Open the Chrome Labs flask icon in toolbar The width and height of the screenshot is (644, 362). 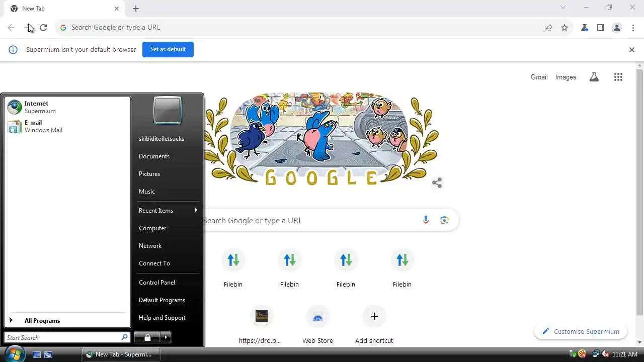coord(585,28)
